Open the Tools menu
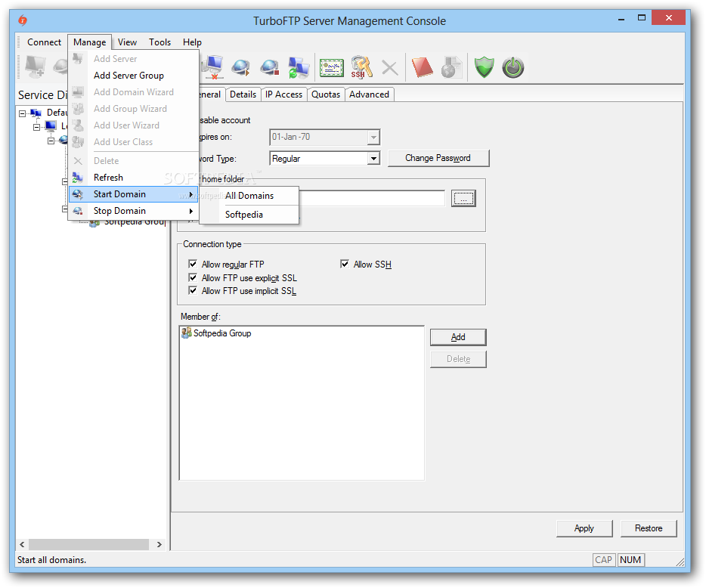Viewport: 706px width, 588px height. (159, 42)
